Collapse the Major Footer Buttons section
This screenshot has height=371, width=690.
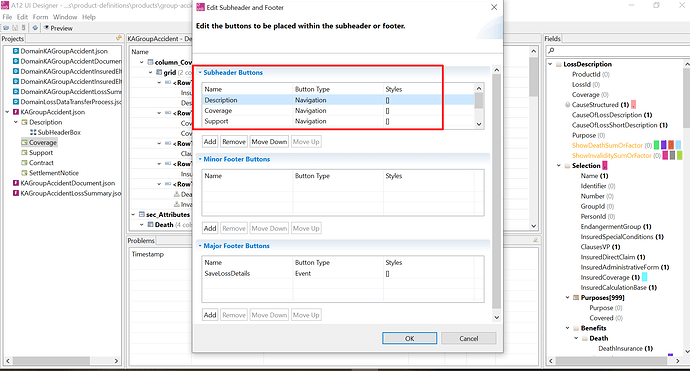tap(200, 246)
